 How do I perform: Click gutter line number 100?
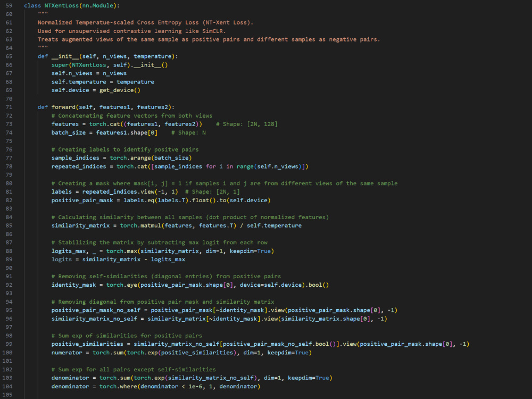7,353
